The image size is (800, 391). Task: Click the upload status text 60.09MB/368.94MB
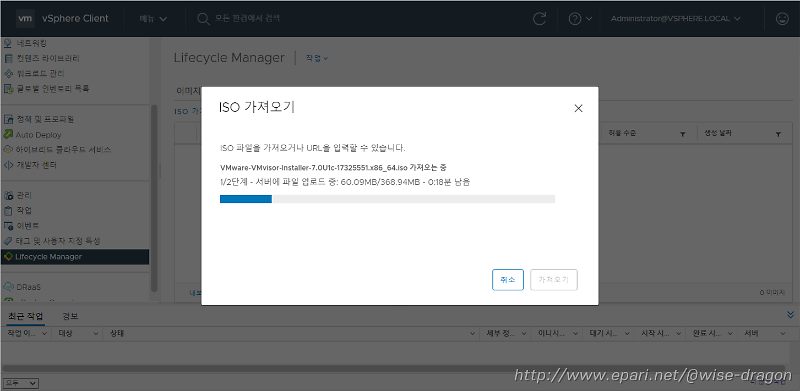coord(344,182)
